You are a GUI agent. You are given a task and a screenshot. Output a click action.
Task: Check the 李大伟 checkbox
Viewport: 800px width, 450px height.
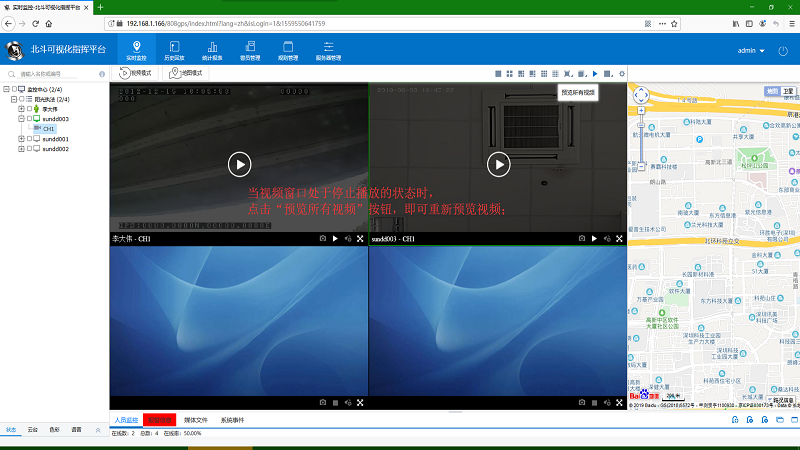point(30,109)
